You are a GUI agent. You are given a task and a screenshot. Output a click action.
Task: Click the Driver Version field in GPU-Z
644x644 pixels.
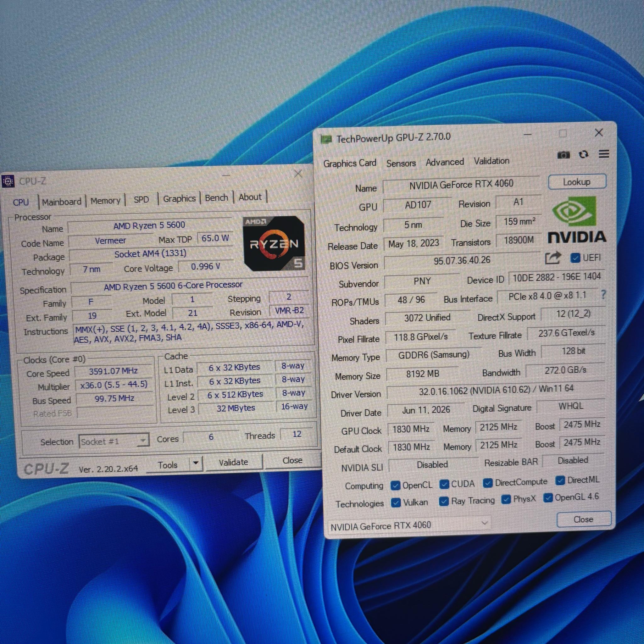[x=496, y=390]
